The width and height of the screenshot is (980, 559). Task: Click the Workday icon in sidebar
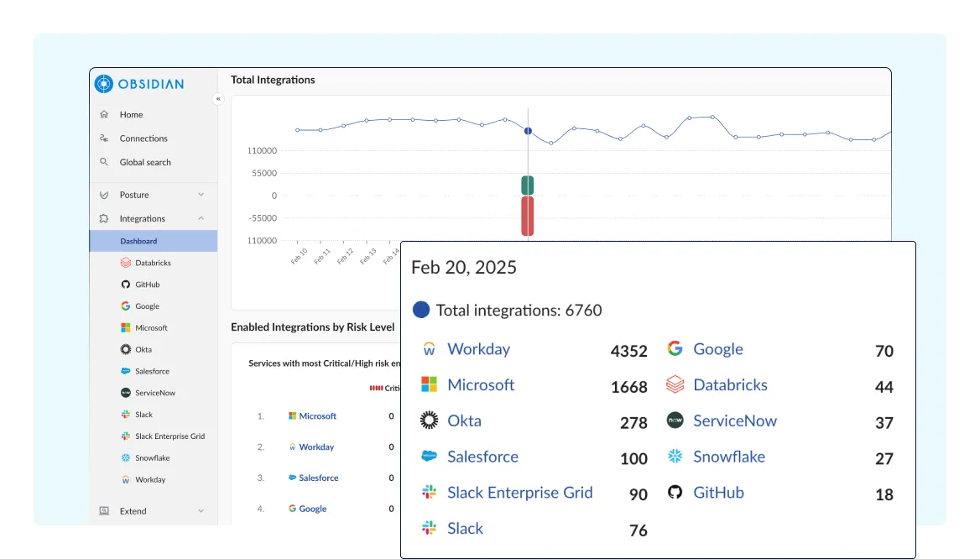tap(126, 479)
